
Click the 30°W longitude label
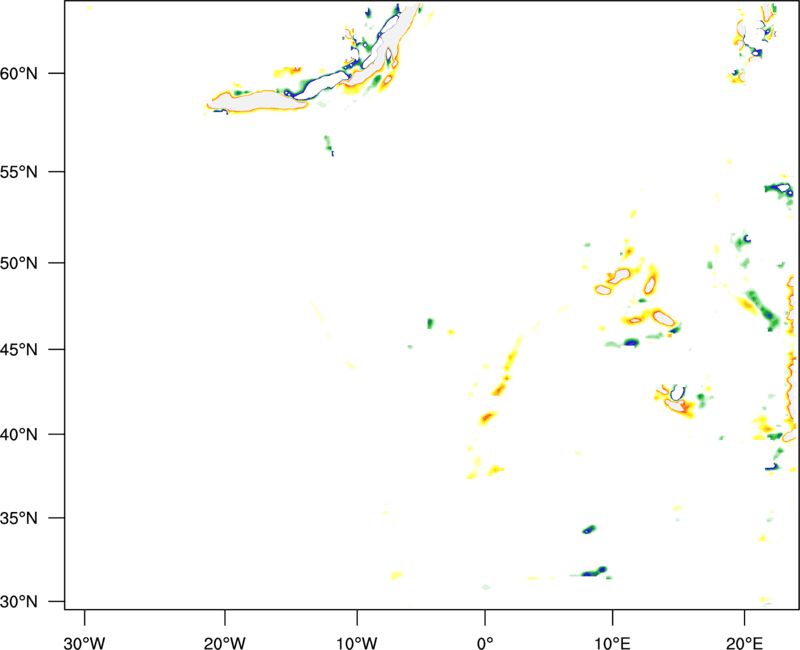(x=84, y=643)
